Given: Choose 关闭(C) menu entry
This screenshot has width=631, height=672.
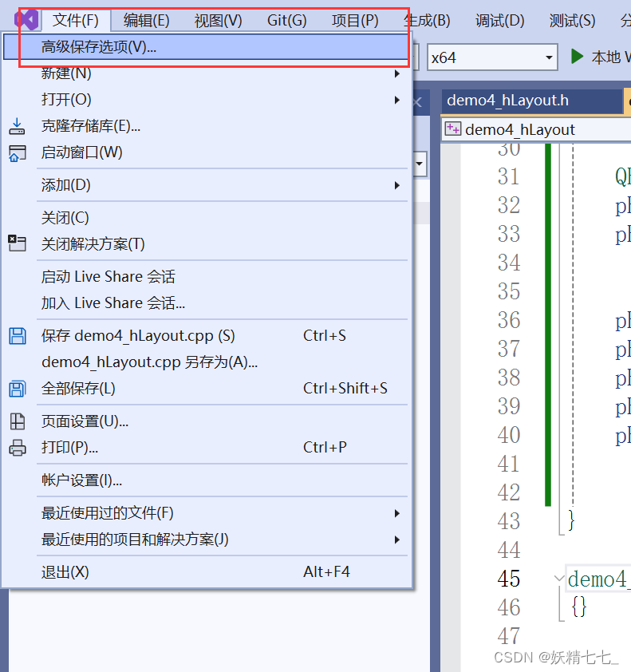Looking at the screenshot, I should 206,218.
